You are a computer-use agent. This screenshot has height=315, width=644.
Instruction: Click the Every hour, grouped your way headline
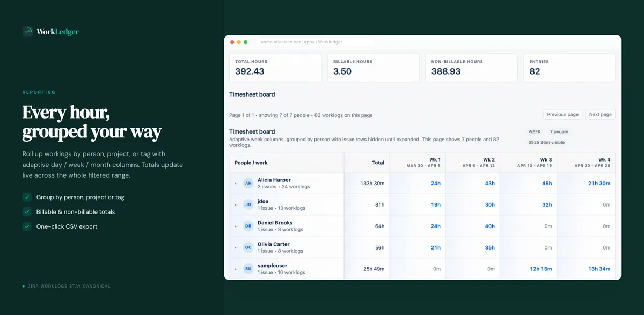pyautogui.click(x=92, y=122)
